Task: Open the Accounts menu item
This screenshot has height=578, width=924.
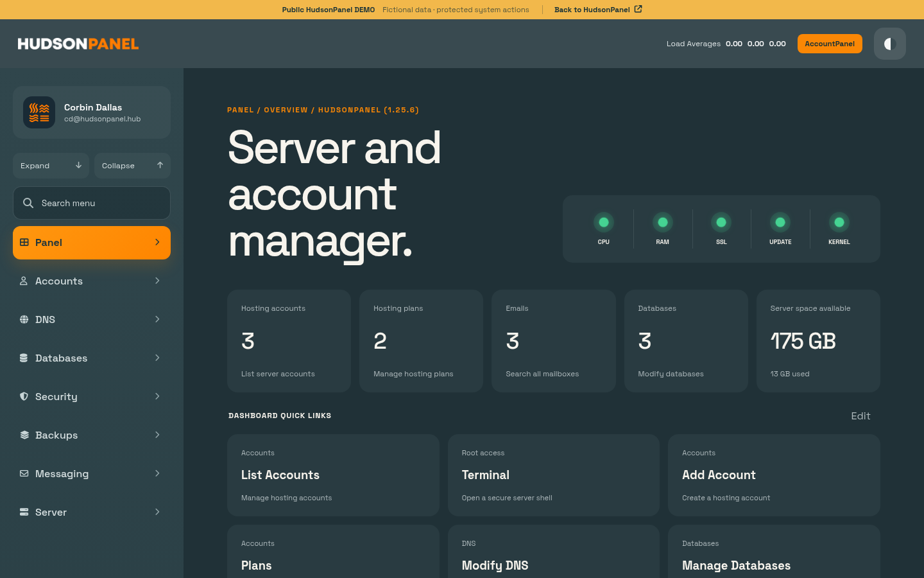Action: click(92, 281)
